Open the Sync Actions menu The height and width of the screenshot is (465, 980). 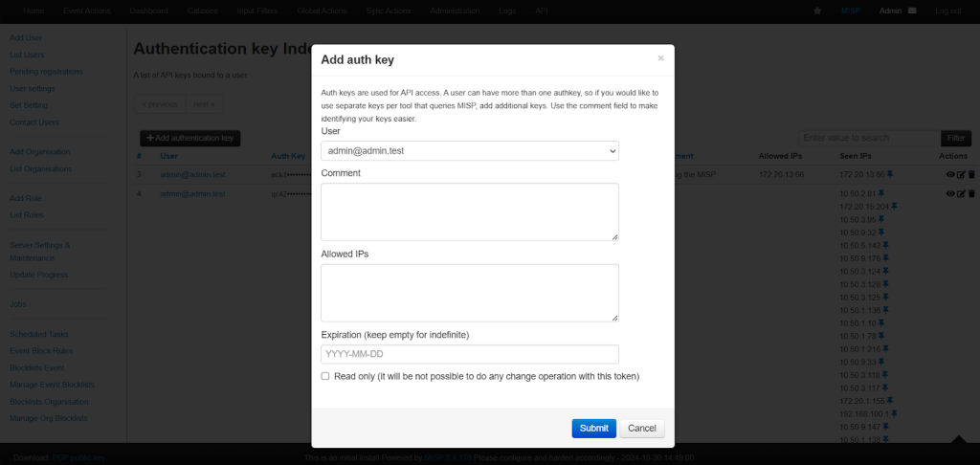coord(390,11)
